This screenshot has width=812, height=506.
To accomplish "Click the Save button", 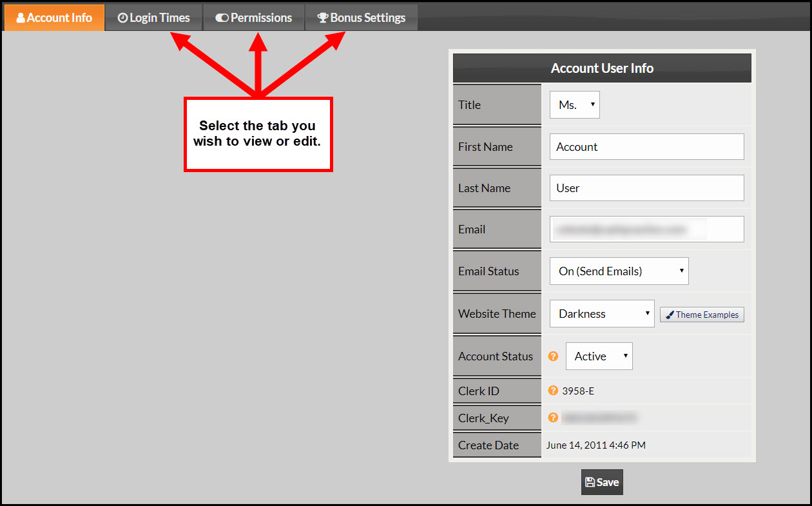I will (x=602, y=482).
